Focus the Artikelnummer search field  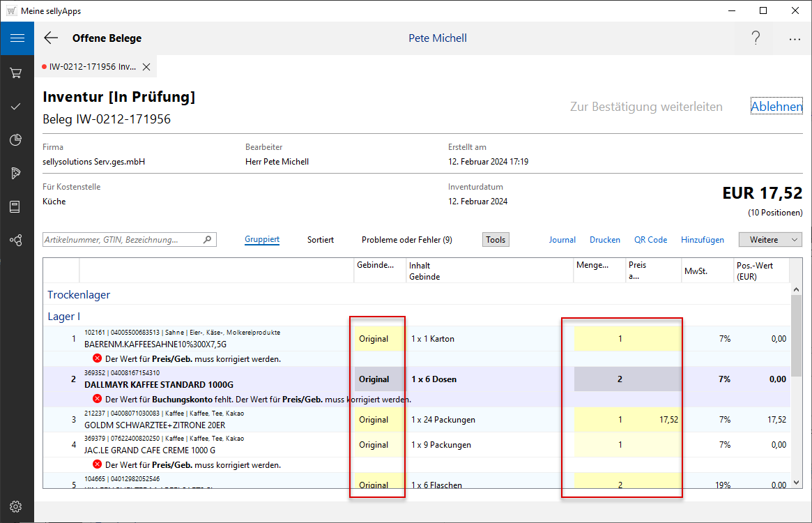[x=123, y=239]
